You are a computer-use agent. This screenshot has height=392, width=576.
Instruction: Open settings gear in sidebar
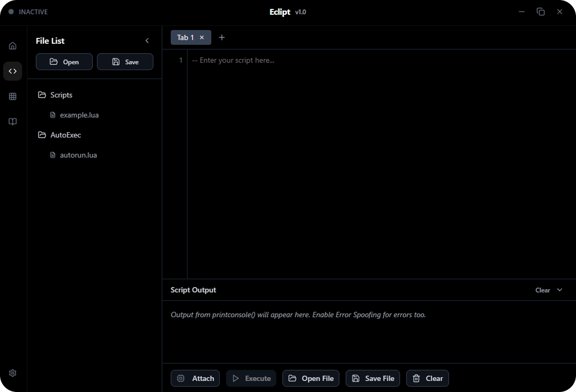pyautogui.click(x=13, y=373)
